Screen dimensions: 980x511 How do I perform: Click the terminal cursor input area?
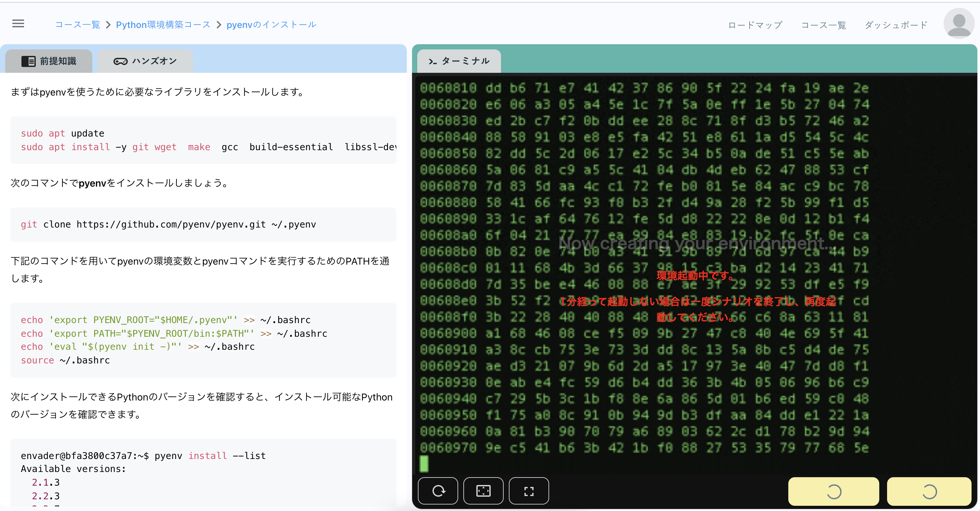423,464
